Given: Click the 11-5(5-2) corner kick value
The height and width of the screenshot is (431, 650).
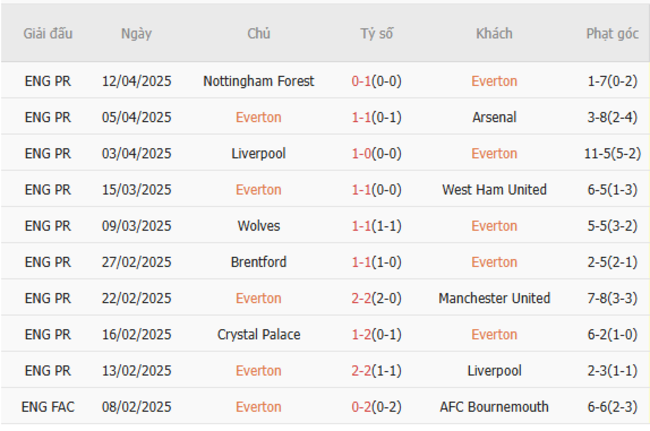Looking at the screenshot, I should (x=613, y=153).
